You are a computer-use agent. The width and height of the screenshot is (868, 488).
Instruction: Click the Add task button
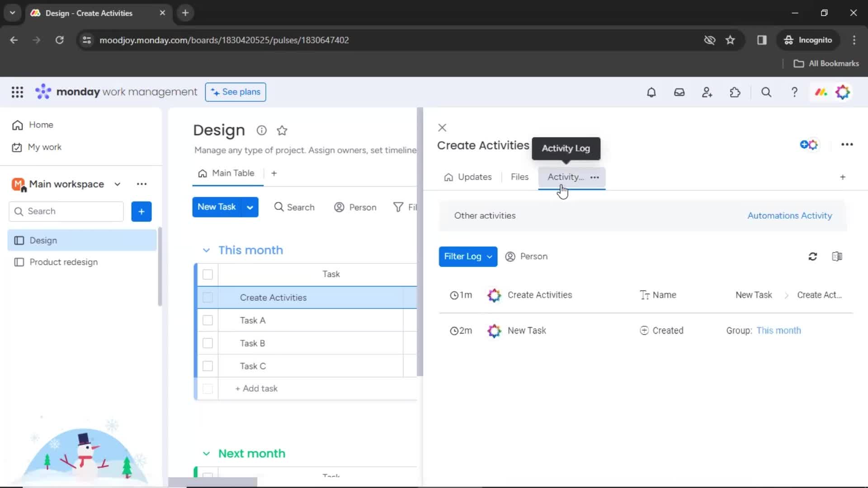click(x=256, y=388)
